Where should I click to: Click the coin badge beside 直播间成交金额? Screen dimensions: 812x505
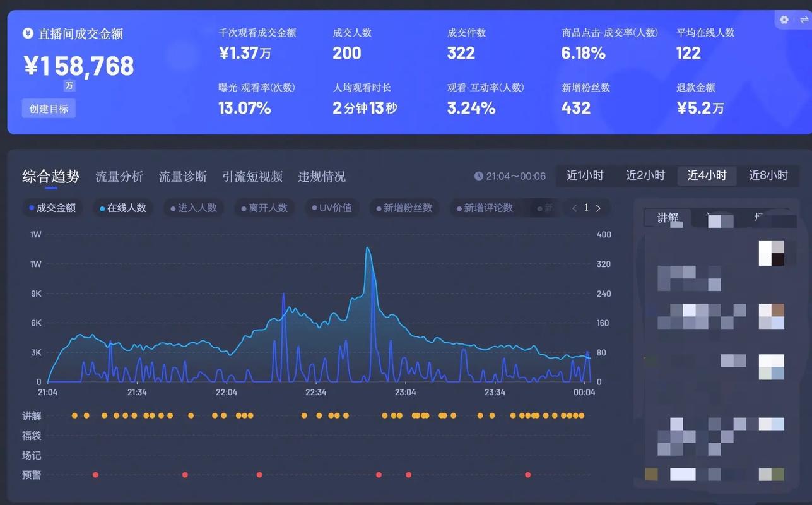26,34
